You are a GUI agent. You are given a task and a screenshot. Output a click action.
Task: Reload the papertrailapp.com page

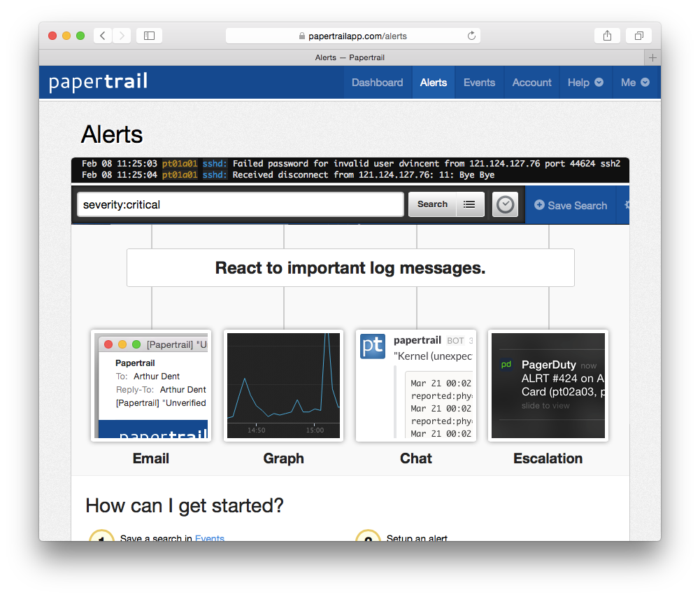click(471, 36)
